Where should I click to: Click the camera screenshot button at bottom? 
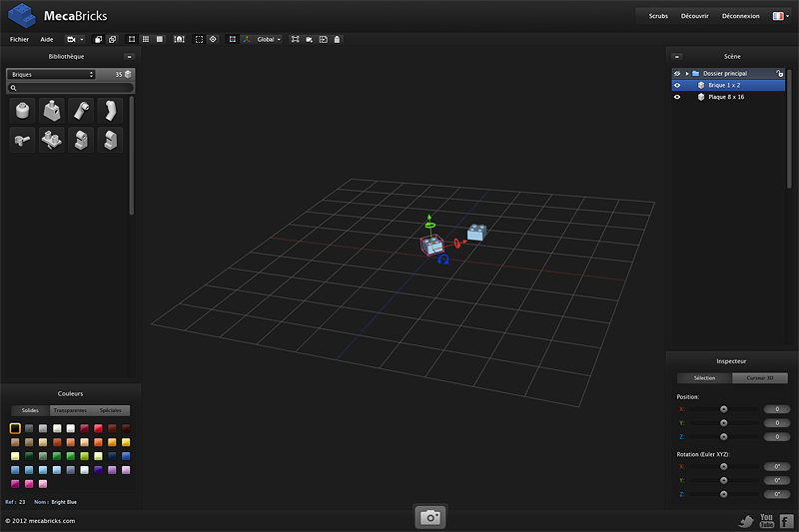coord(430,517)
